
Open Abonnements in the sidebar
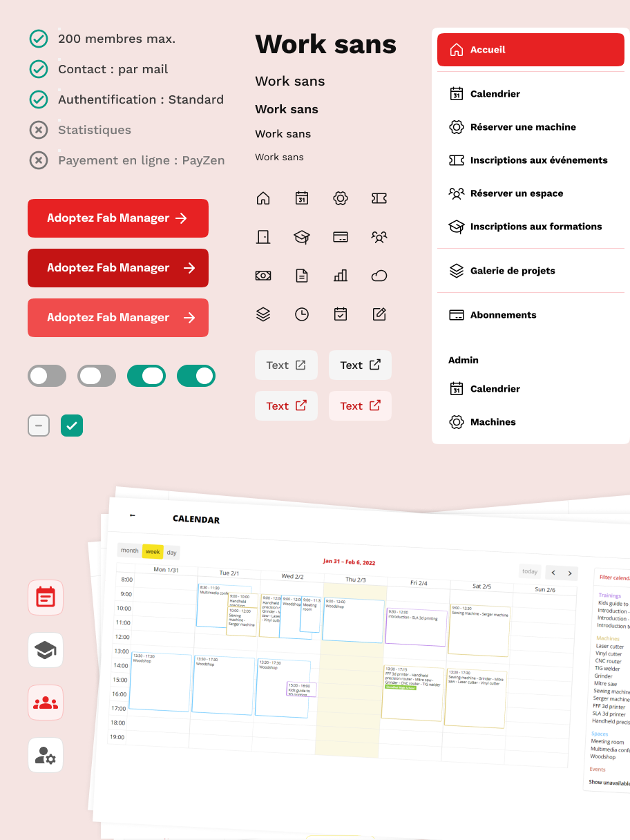[x=531, y=315]
